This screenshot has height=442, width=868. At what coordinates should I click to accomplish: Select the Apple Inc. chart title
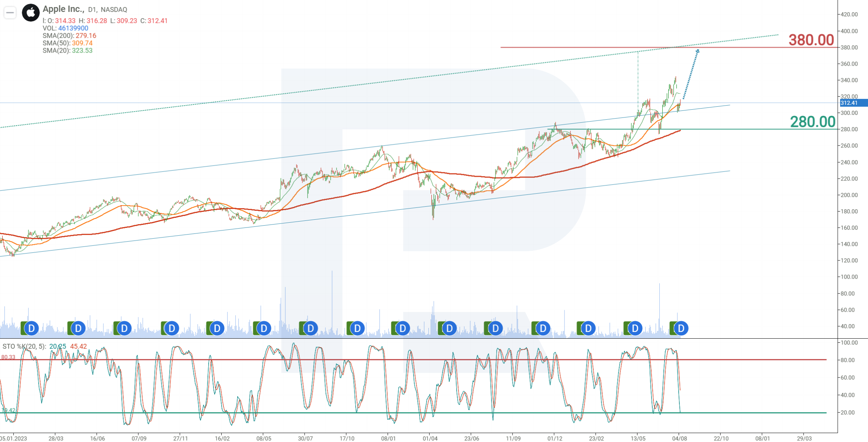[63, 9]
